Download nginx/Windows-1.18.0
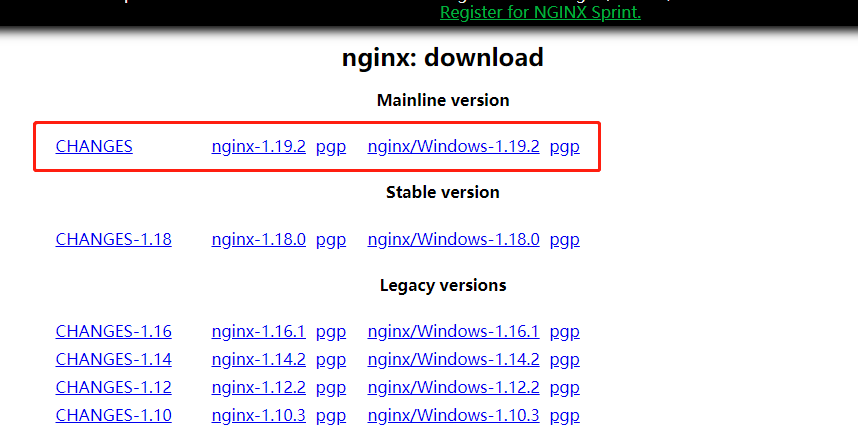Screen dimensions: 858x430 click(453, 239)
